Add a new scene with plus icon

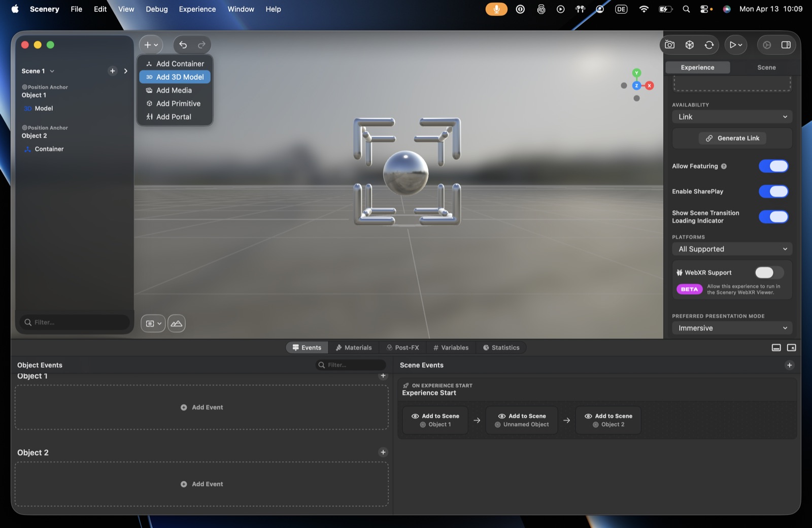tap(113, 71)
